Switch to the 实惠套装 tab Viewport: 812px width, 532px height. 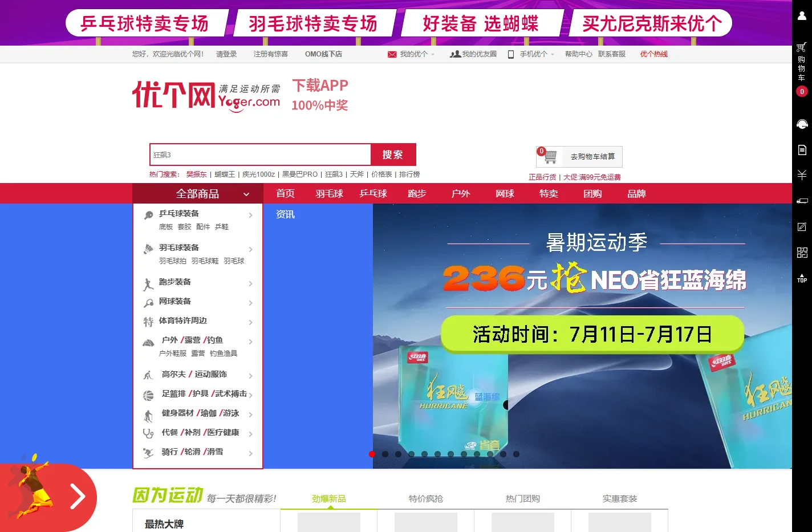pyautogui.click(x=620, y=499)
